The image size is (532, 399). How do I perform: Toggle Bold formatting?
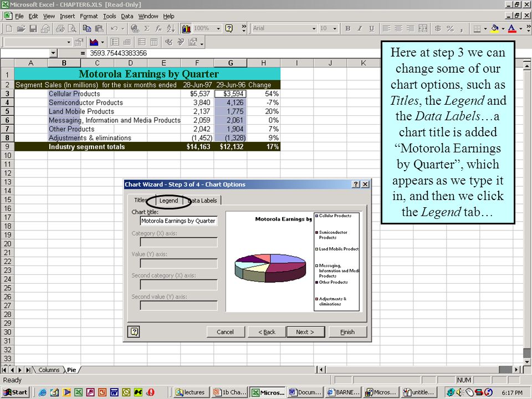tap(348, 28)
